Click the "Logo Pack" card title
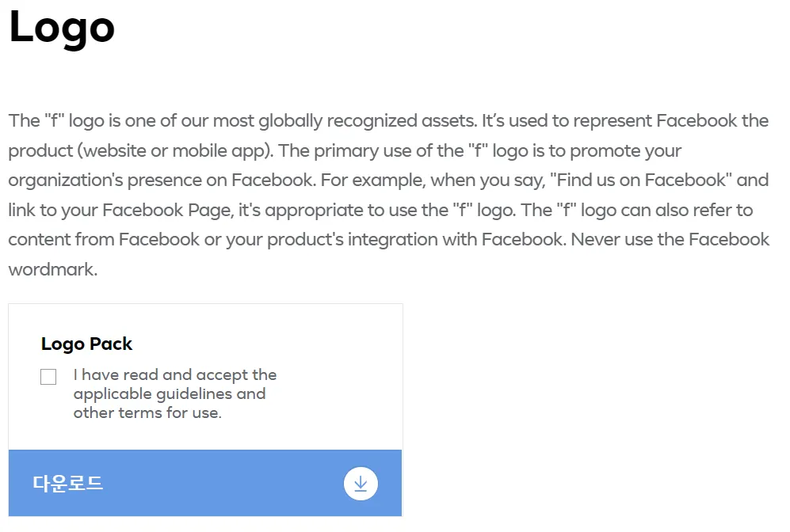 (x=86, y=344)
